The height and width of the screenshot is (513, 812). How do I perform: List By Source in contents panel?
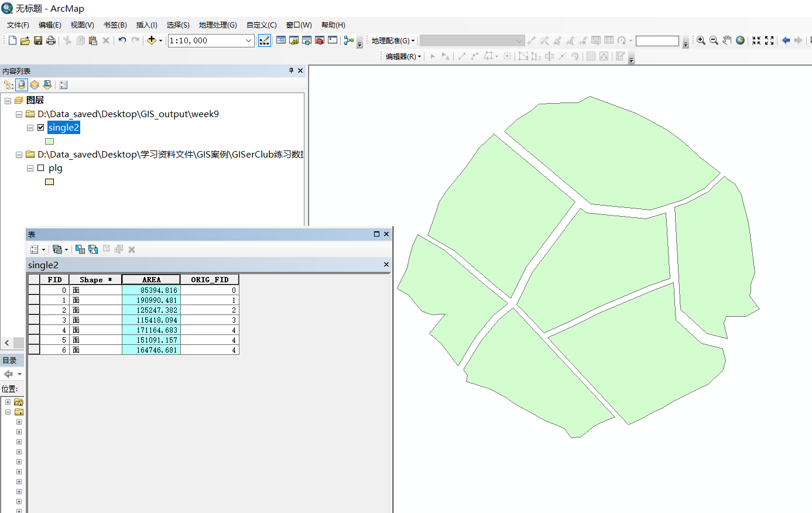[x=22, y=85]
